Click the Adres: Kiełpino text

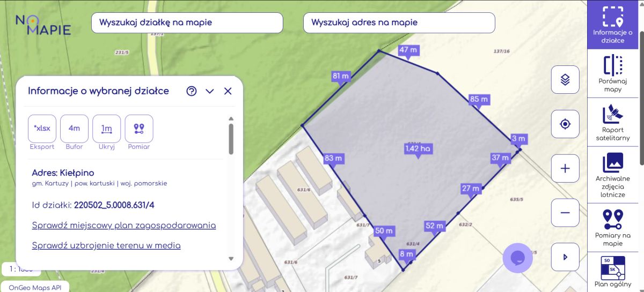63,173
